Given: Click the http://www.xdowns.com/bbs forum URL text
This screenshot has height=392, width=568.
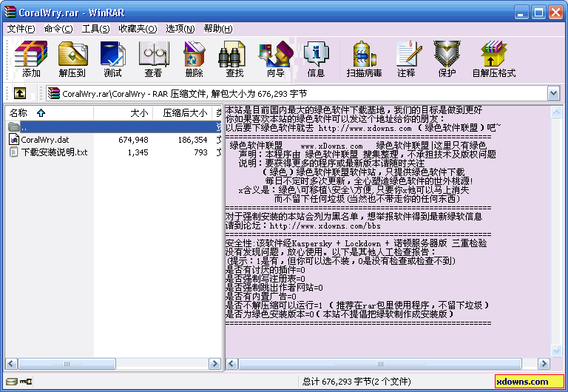Looking at the screenshot, I should (325, 226).
